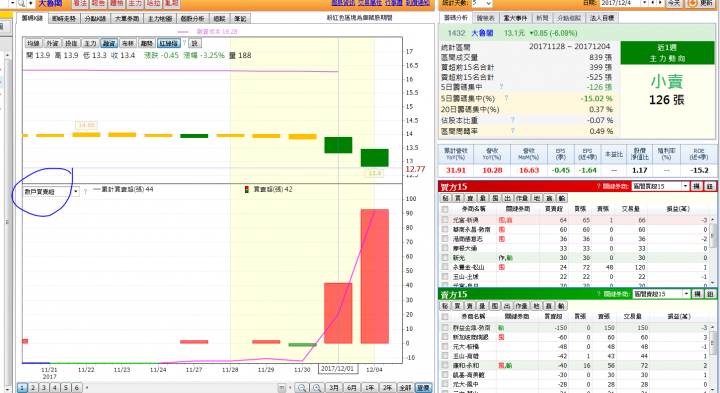Image resolution: width=720 pixels, height=393 pixels.
Task: Check the box for the 康和-永和 seller row
Action: coord(444,365)
